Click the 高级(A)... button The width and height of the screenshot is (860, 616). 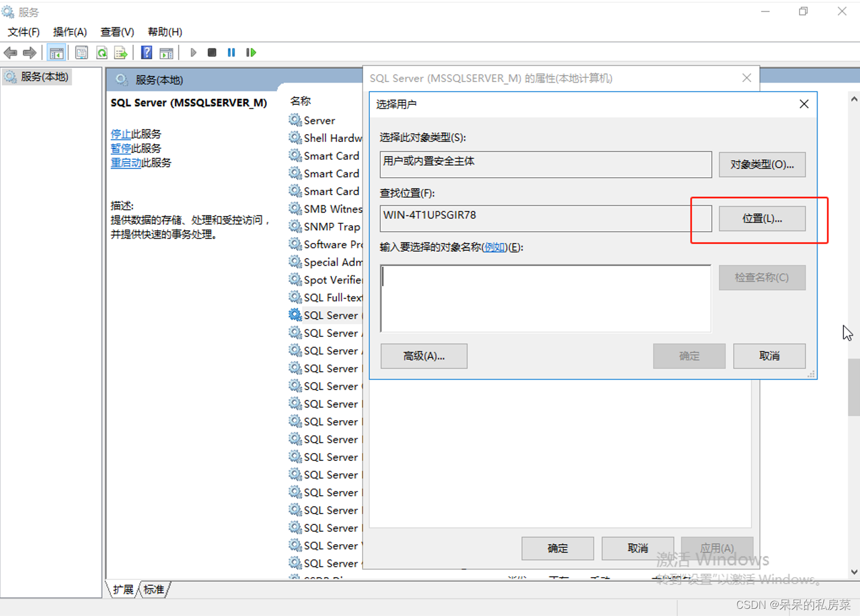coord(424,356)
